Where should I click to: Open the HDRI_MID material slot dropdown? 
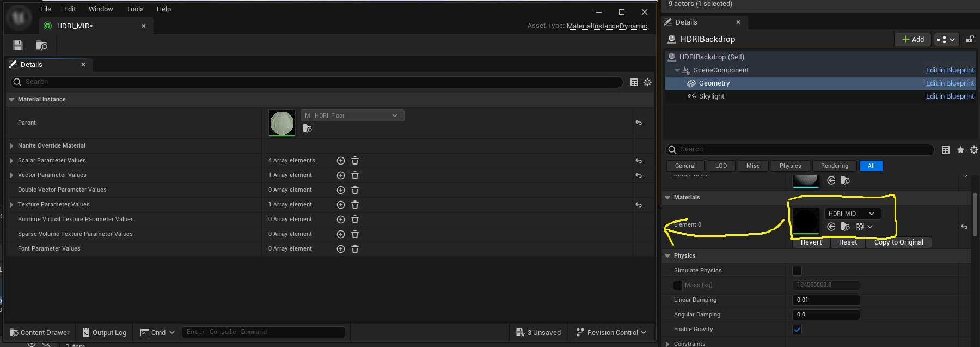[x=852, y=214]
